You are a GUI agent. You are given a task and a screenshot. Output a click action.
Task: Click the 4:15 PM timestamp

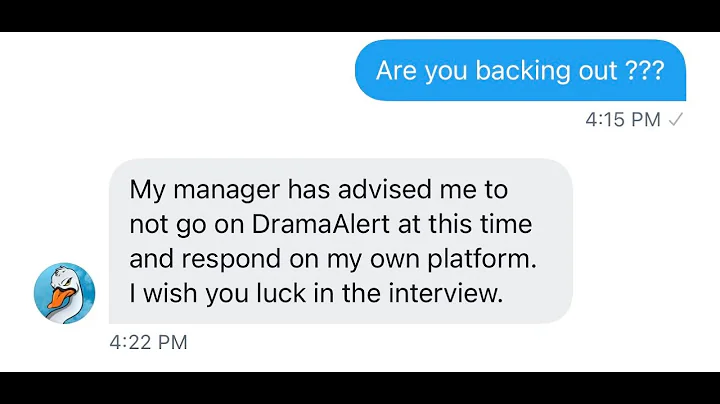(623, 120)
